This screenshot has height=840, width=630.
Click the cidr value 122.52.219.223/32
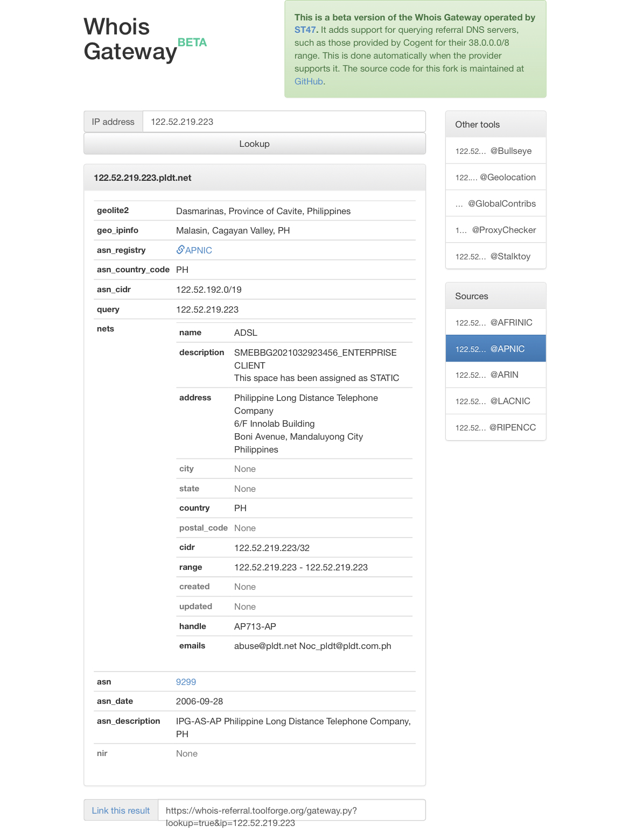272,548
